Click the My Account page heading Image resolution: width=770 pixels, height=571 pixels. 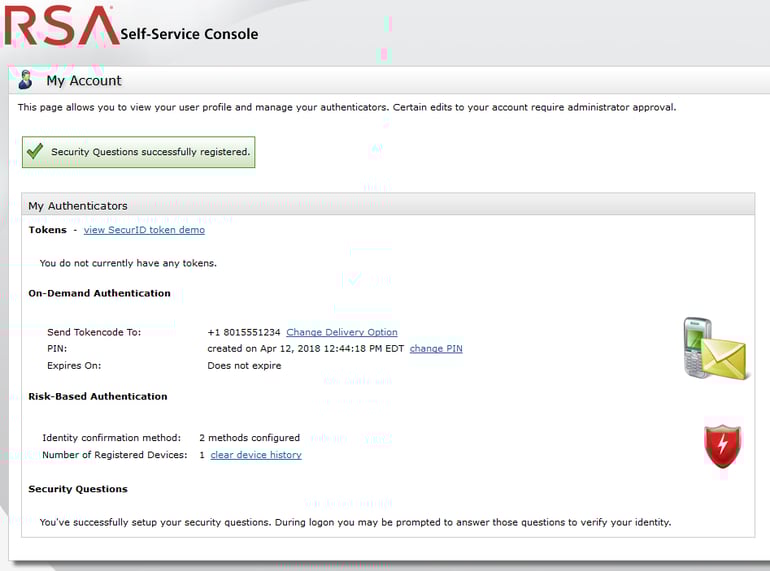point(84,81)
